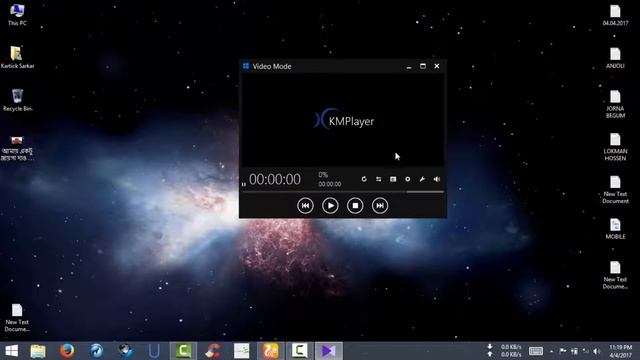This screenshot has height=360, width=640.
Task: Open the green Camtasia icon in the taskbar
Action: [x=183, y=351]
